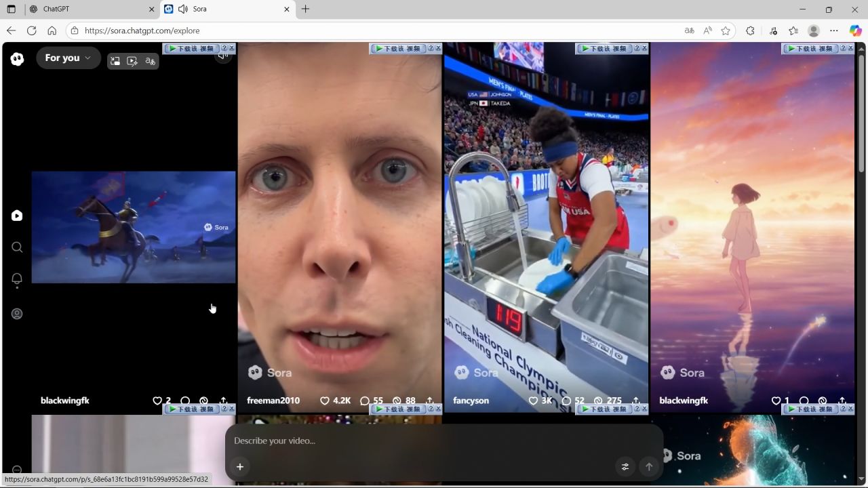Viewport: 868px width, 488px height.
Task: Open the more options icon at sidebar bottom
Action: tap(17, 470)
